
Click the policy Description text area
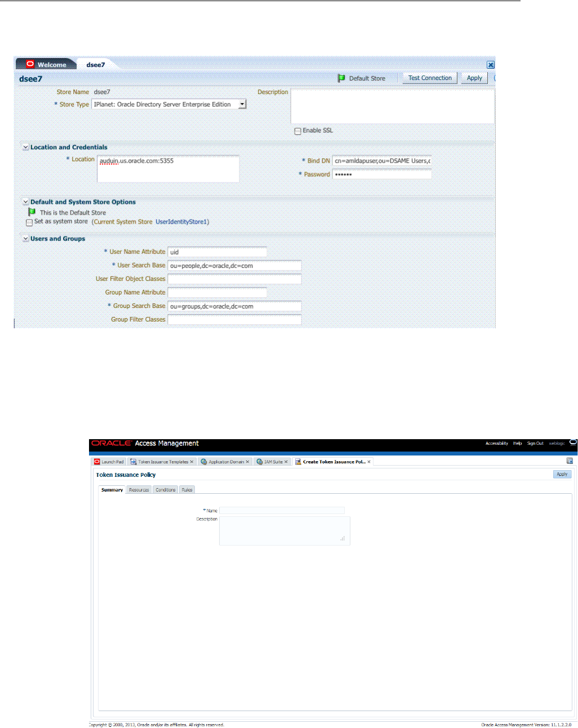tap(284, 530)
